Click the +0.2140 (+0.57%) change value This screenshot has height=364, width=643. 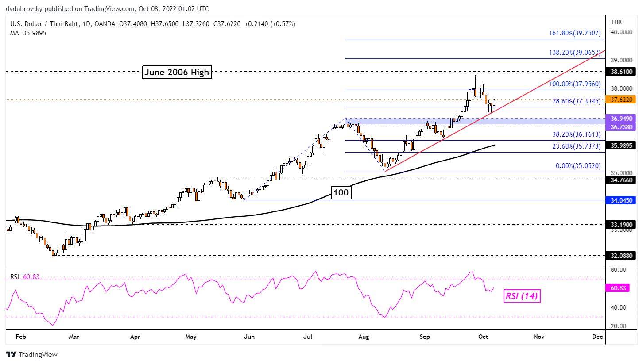[x=270, y=23]
